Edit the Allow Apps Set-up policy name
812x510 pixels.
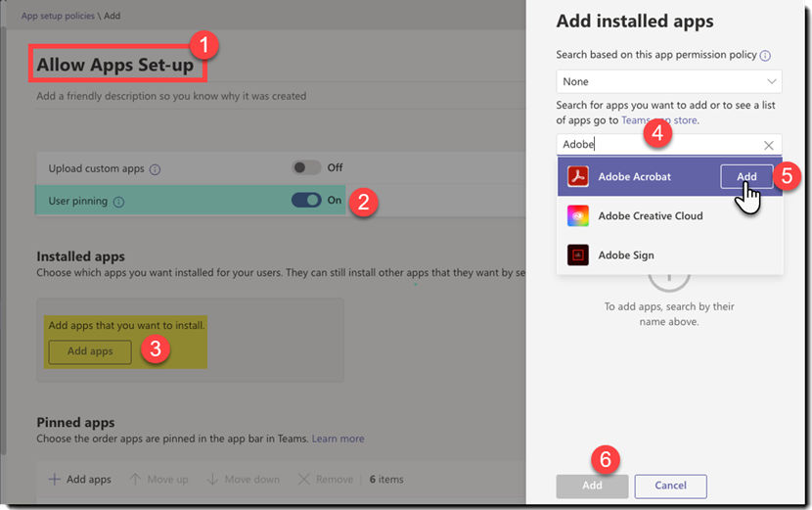[x=115, y=65]
